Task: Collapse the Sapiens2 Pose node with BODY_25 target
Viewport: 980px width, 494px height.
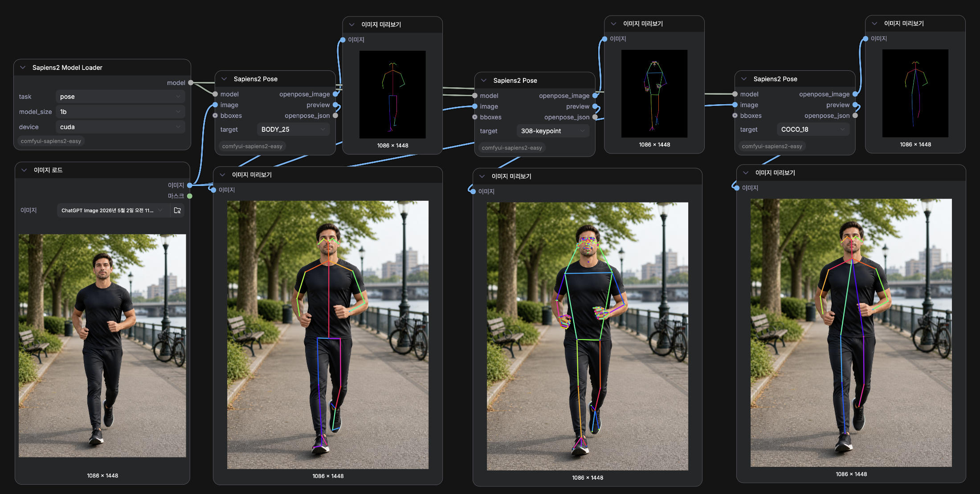Action: click(x=224, y=79)
